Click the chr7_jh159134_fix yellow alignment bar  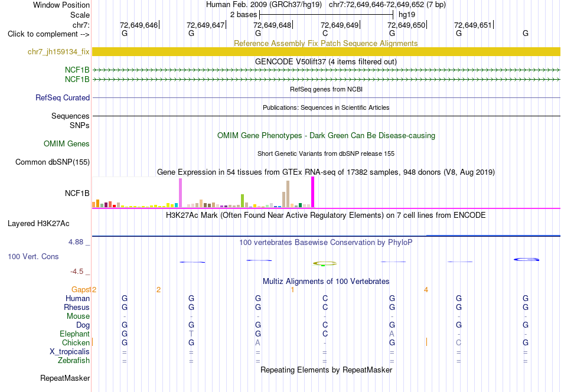(326, 51)
